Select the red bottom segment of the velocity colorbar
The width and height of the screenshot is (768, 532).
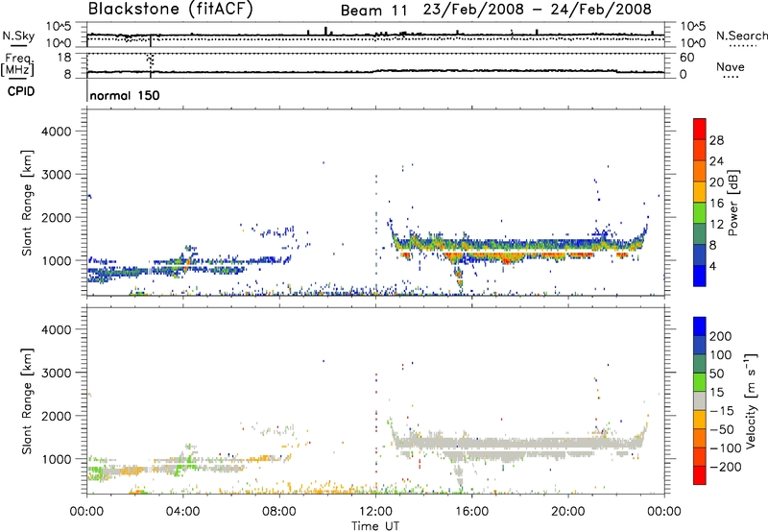[x=700, y=475]
